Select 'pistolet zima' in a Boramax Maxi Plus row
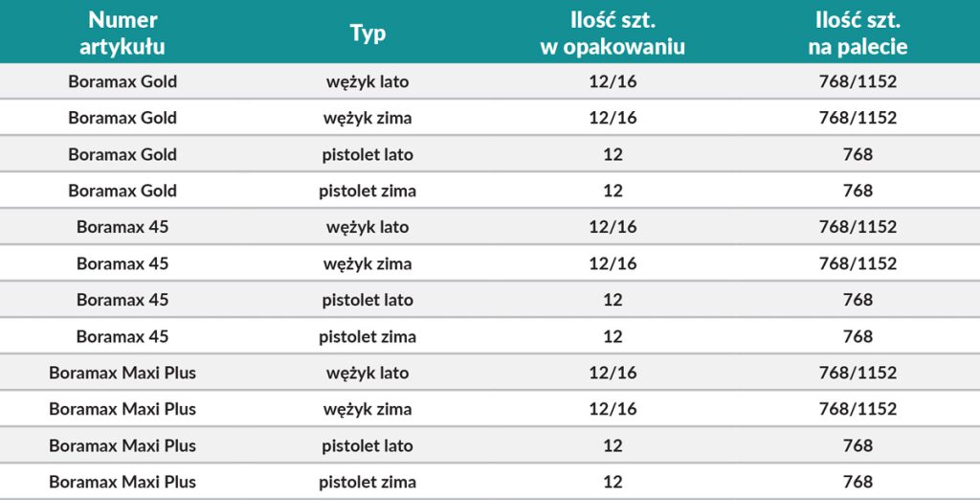This screenshot has height=500, width=980. pos(367,482)
